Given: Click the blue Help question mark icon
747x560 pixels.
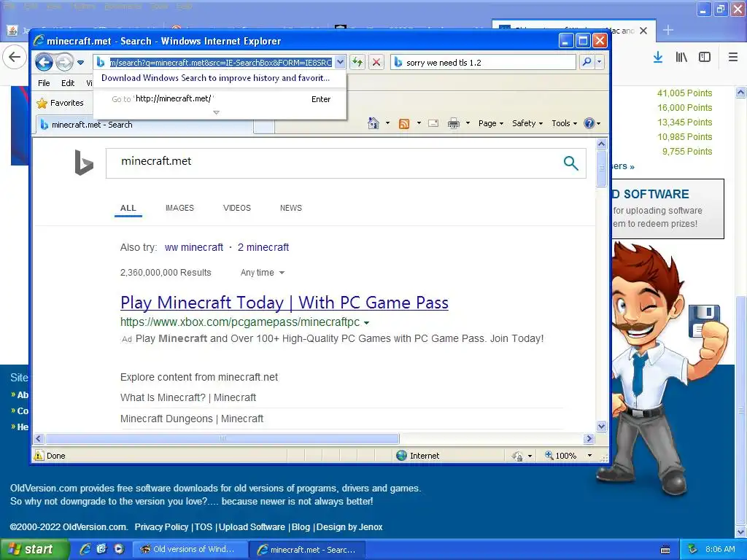Looking at the screenshot, I should [589, 123].
